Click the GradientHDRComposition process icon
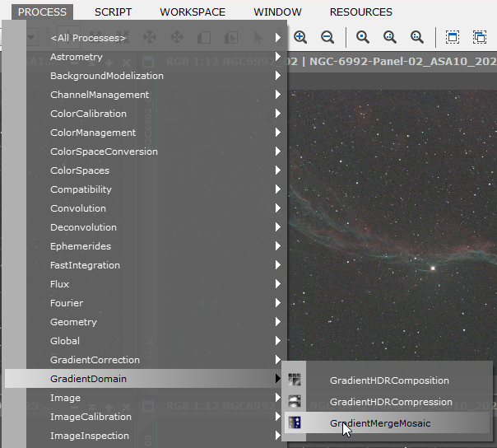 [x=295, y=380]
